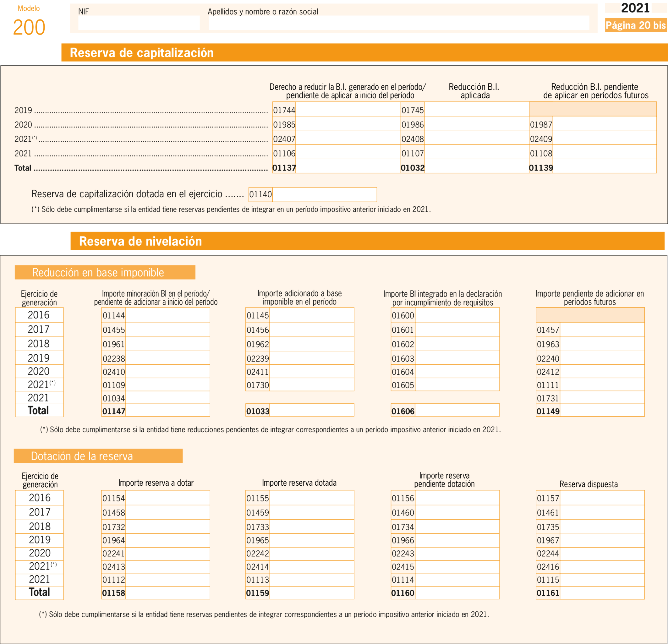
Task: Select field 01111 in nivelación 2021(*) row
Action: (x=602, y=384)
